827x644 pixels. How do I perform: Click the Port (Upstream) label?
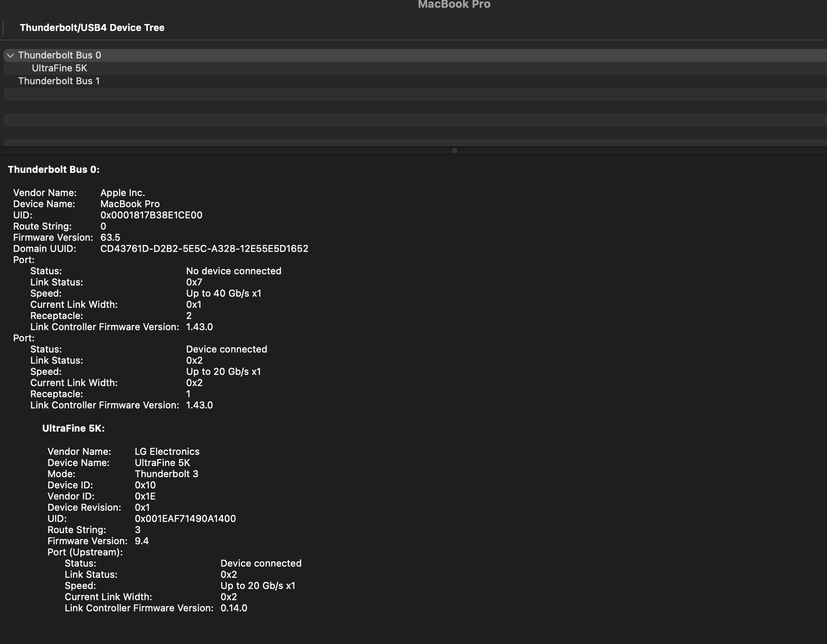[x=85, y=552]
